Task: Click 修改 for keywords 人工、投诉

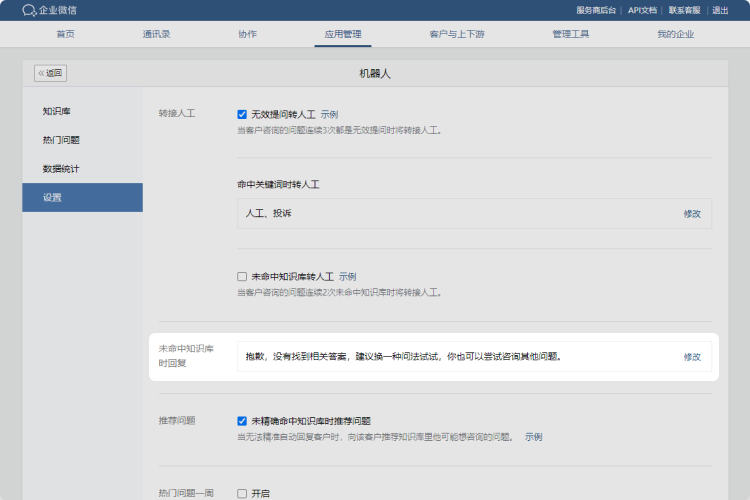Action: [x=692, y=214]
